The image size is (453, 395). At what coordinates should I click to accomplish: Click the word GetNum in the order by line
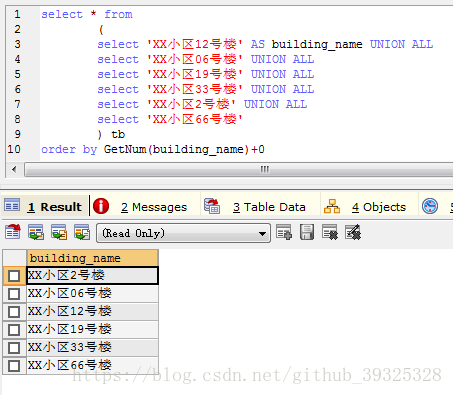125,149
